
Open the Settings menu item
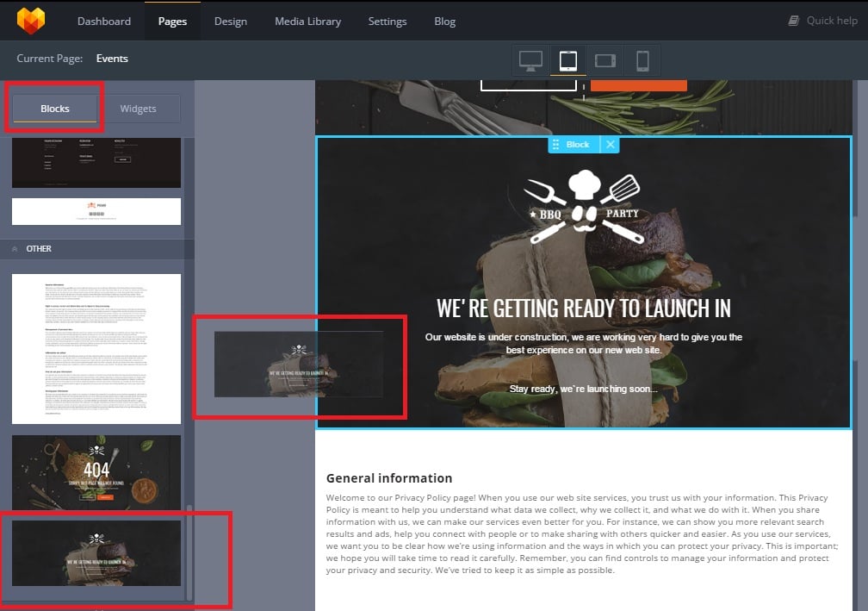(388, 21)
